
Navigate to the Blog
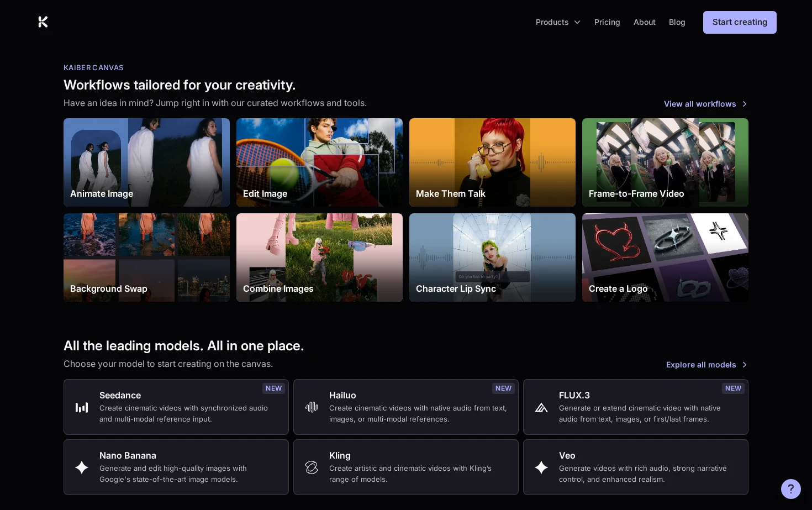click(x=677, y=22)
